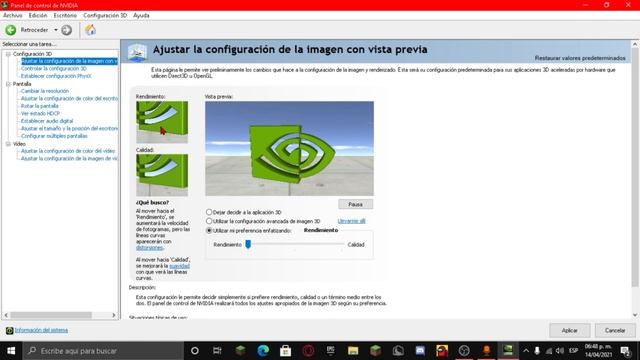
Task: Collapse the Pantalla tree node
Action: (8, 84)
